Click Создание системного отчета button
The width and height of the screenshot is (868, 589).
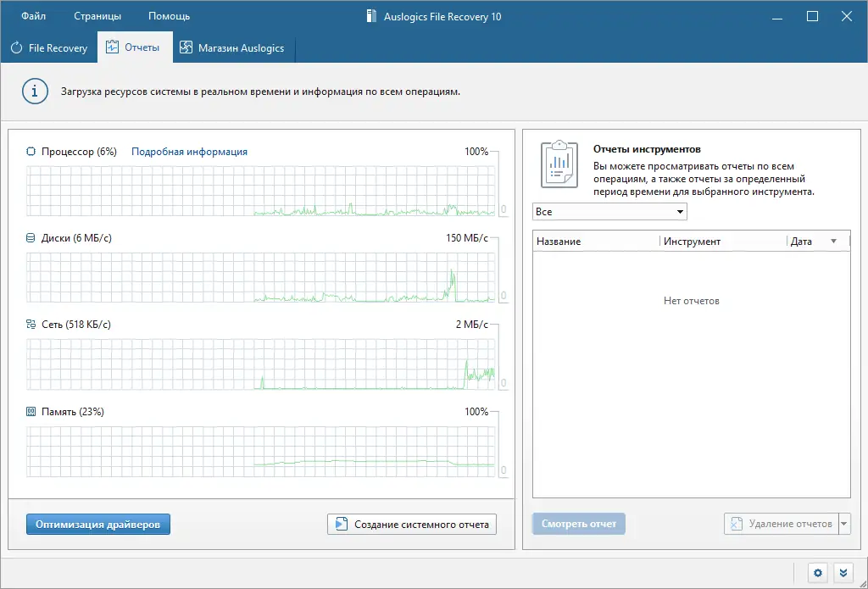coord(412,524)
